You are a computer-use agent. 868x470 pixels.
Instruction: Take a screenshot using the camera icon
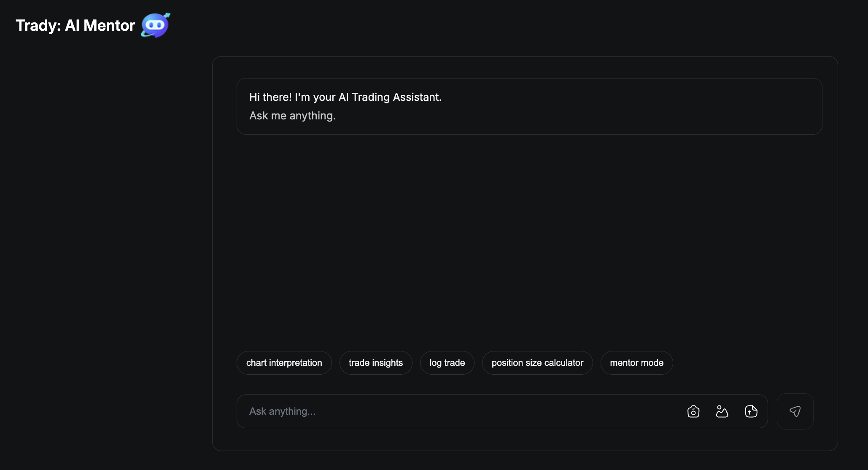(693, 411)
